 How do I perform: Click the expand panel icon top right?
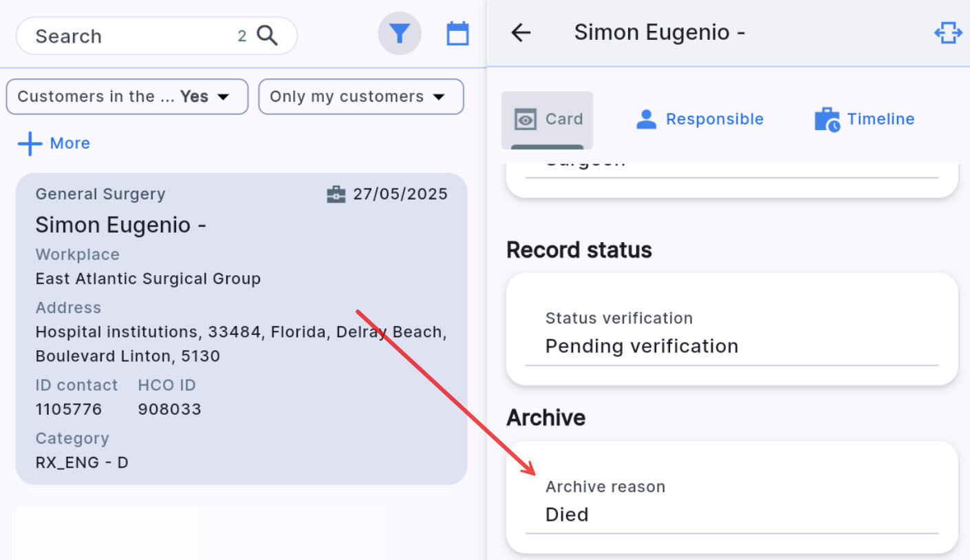pyautogui.click(x=947, y=33)
